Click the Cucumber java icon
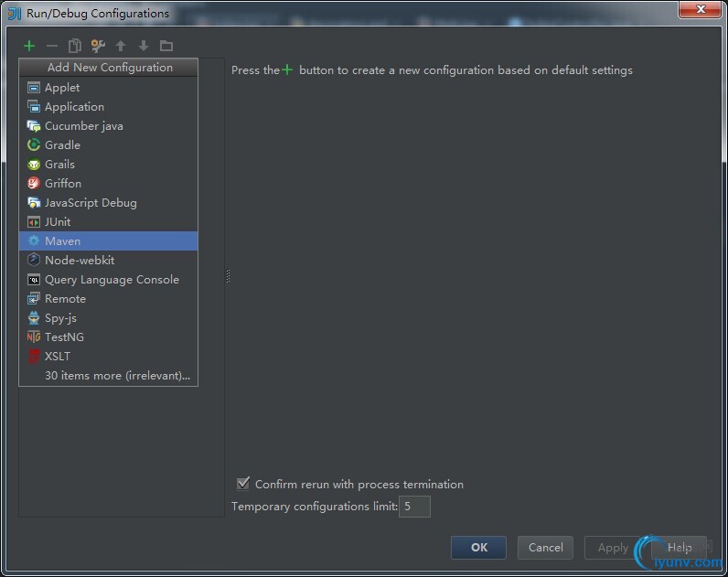Viewport: 728px width, 577px height. [34, 126]
